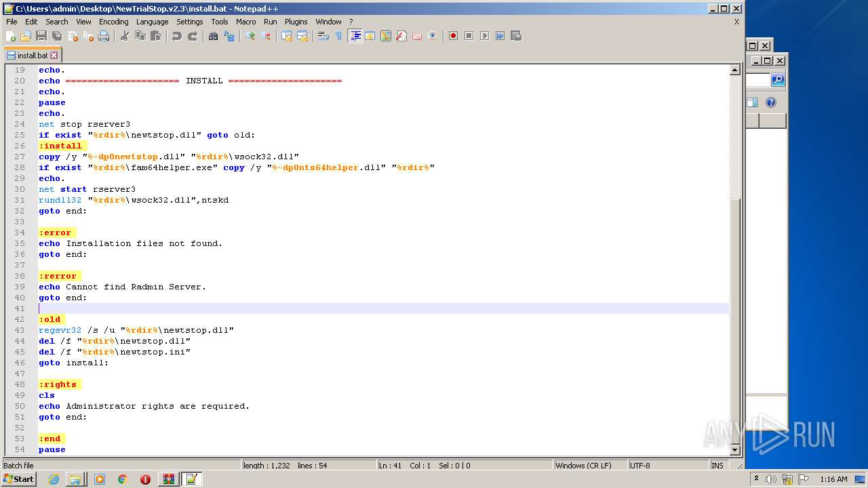Click line 30 'net start rserver3'
Screen dimensions: 868x488
pyautogui.click(x=87, y=189)
